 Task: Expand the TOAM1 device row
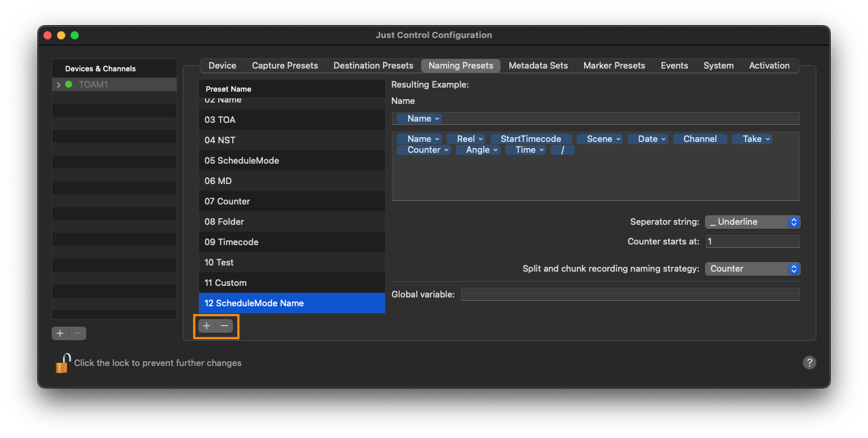(58, 85)
